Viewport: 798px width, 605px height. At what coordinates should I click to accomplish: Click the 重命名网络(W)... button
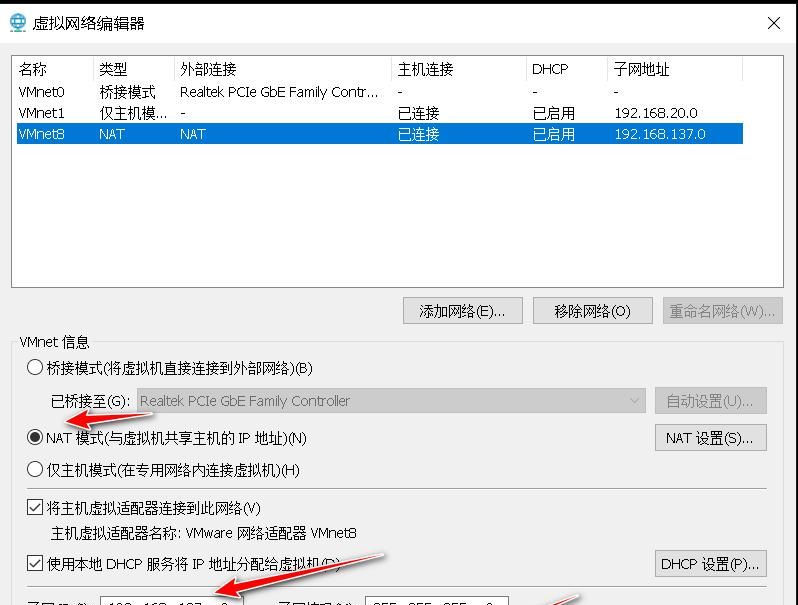(x=722, y=311)
